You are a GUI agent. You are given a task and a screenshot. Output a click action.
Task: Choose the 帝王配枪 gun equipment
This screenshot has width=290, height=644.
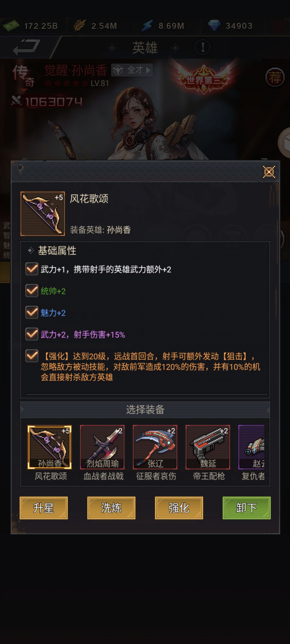click(x=208, y=447)
